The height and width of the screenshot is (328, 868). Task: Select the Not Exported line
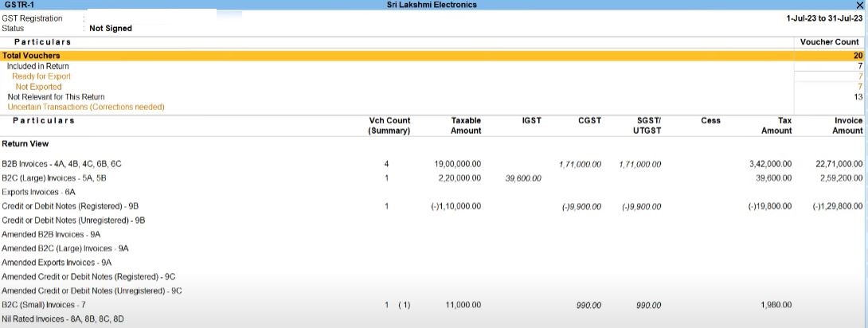38,87
